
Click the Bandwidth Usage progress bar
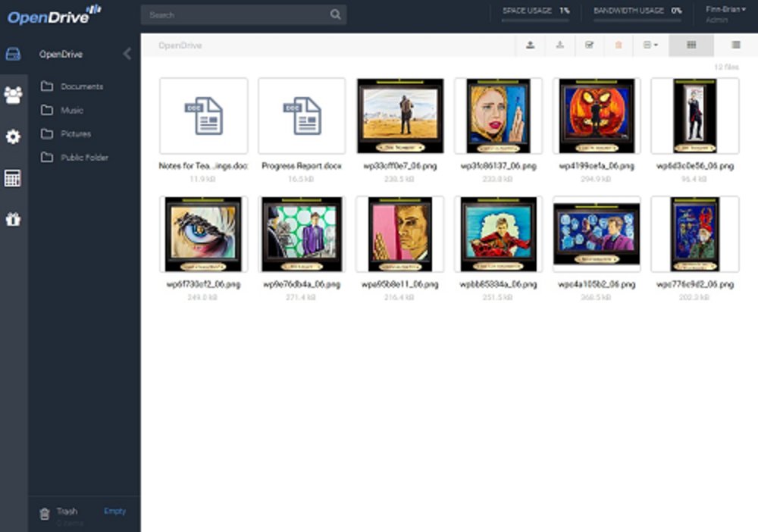637,20
